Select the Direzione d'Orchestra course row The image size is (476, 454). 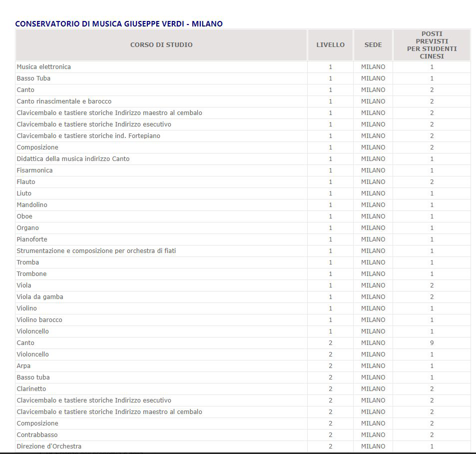49,446
